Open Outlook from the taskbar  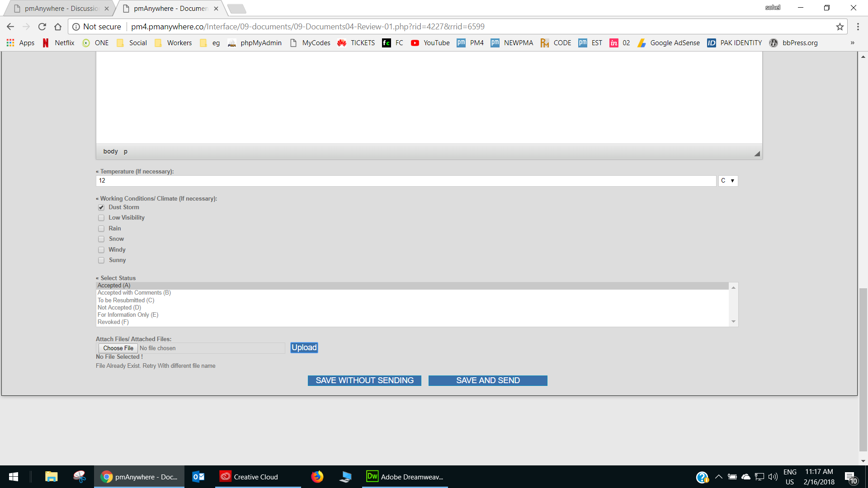coord(198,477)
